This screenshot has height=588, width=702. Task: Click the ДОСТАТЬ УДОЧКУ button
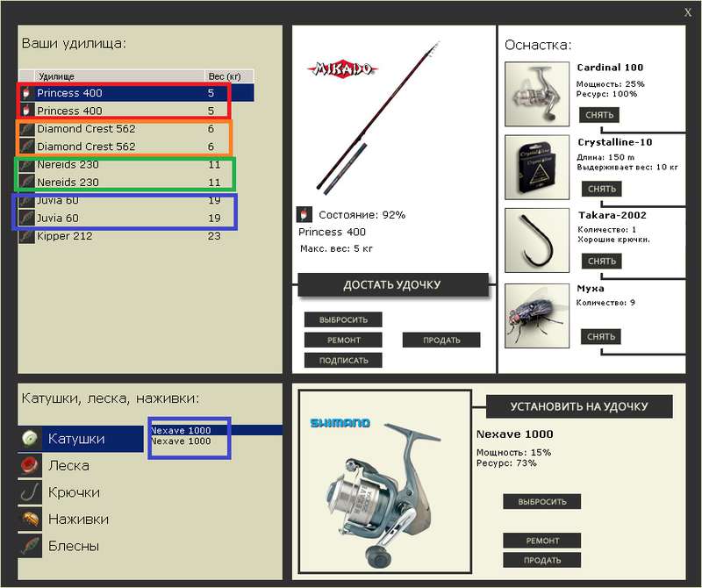[392, 285]
